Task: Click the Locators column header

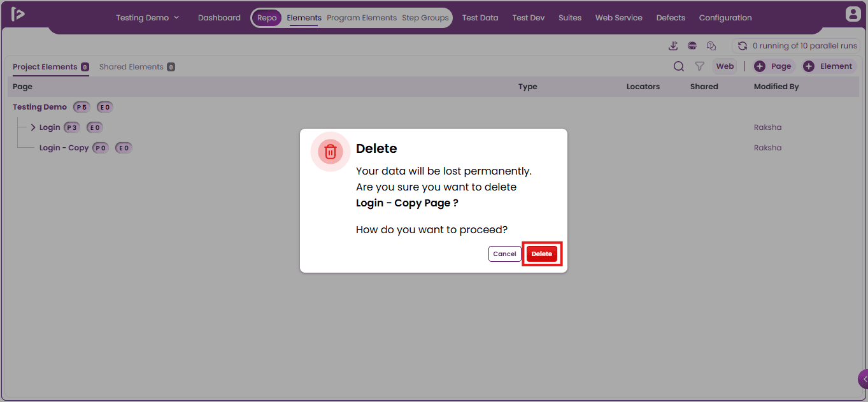Action: pyautogui.click(x=643, y=87)
